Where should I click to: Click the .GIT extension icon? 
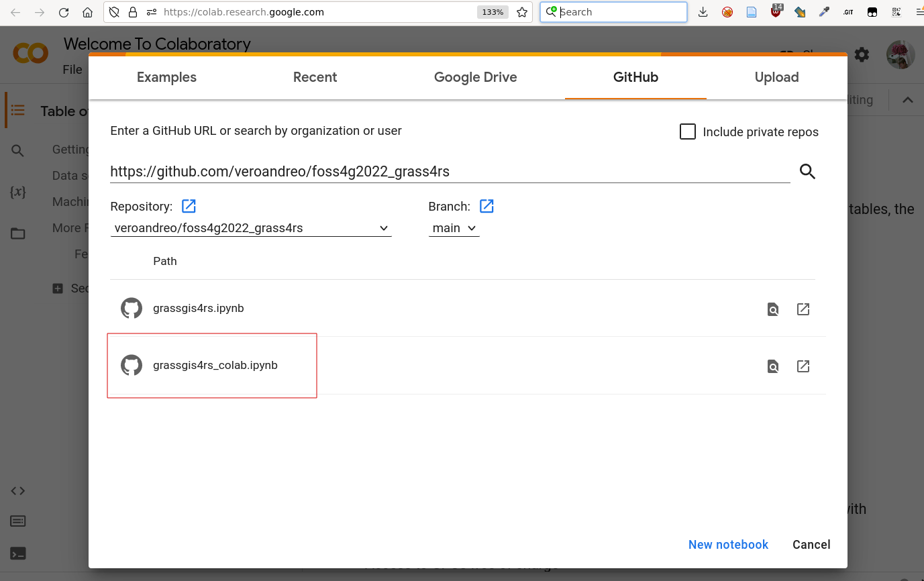click(x=848, y=12)
